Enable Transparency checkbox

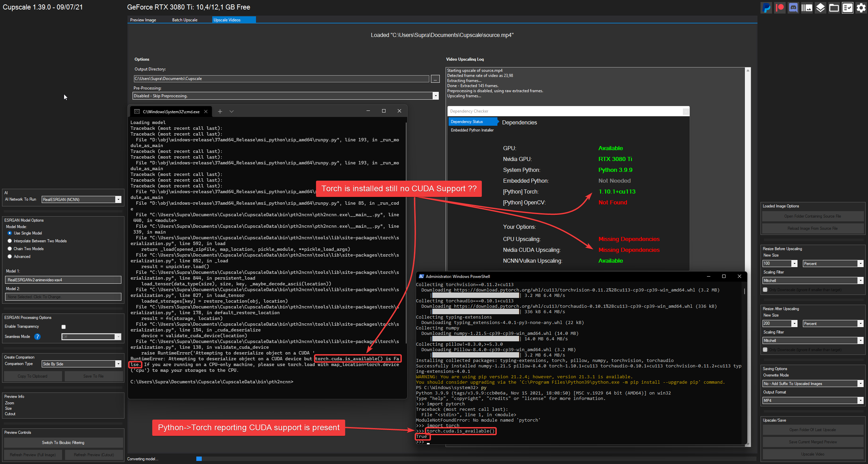coord(63,326)
